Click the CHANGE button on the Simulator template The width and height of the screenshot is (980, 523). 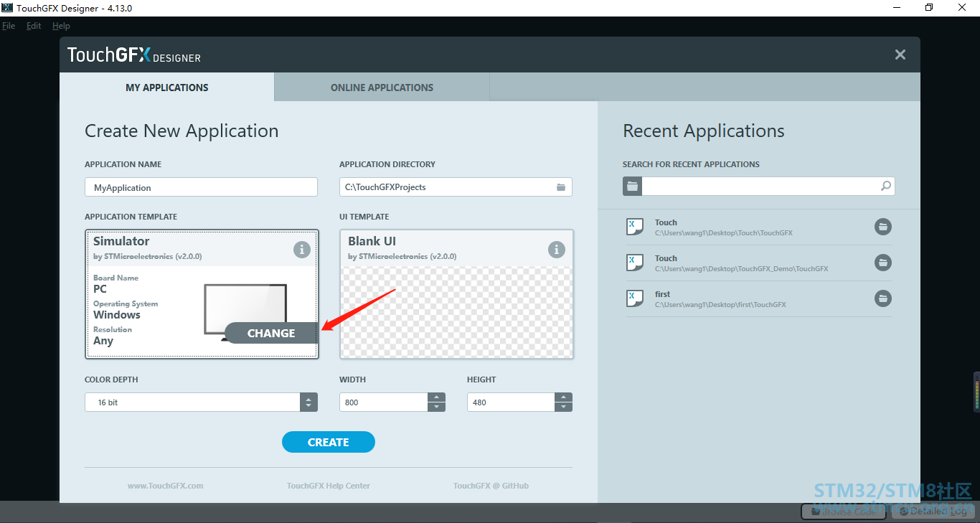(271, 333)
